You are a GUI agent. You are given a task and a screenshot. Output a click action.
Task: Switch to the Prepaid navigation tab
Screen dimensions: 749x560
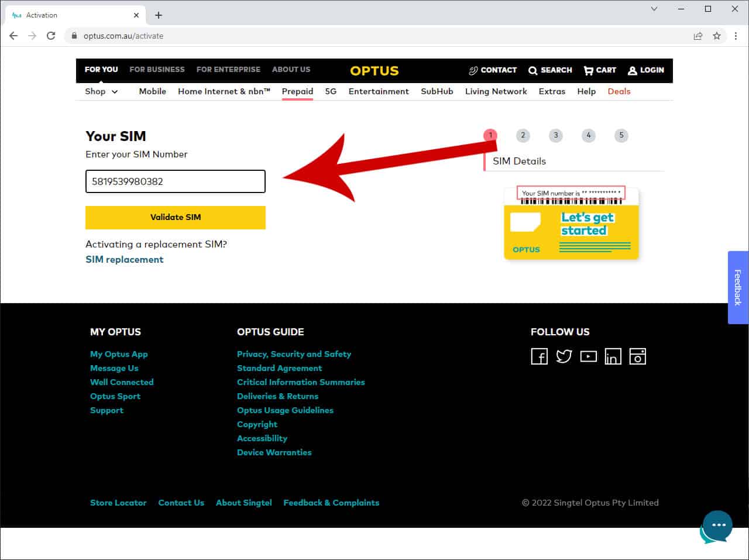(297, 91)
